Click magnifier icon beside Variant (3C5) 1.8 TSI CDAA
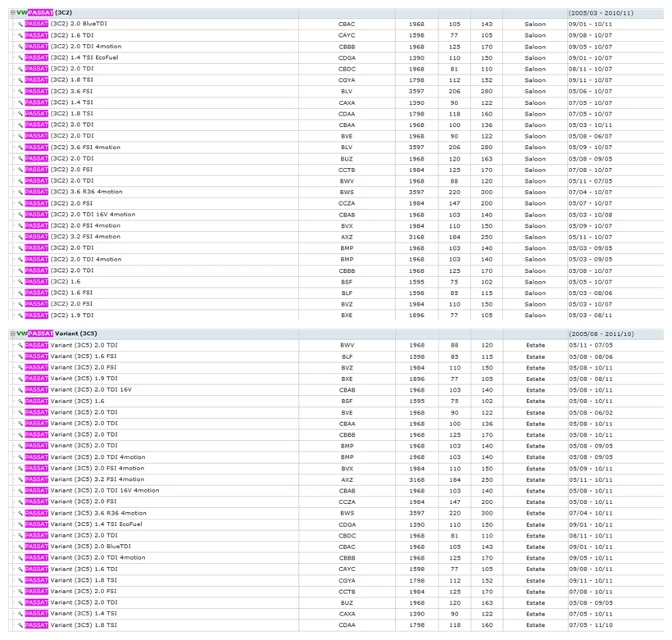Image resolution: width=672 pixels, height=640 pixels. pos(20,625)
